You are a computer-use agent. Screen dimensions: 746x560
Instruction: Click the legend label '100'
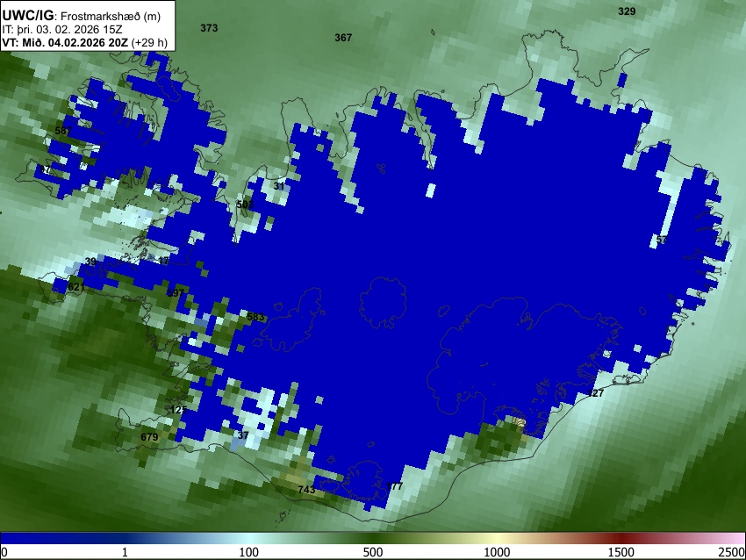(x=248, y=552)
